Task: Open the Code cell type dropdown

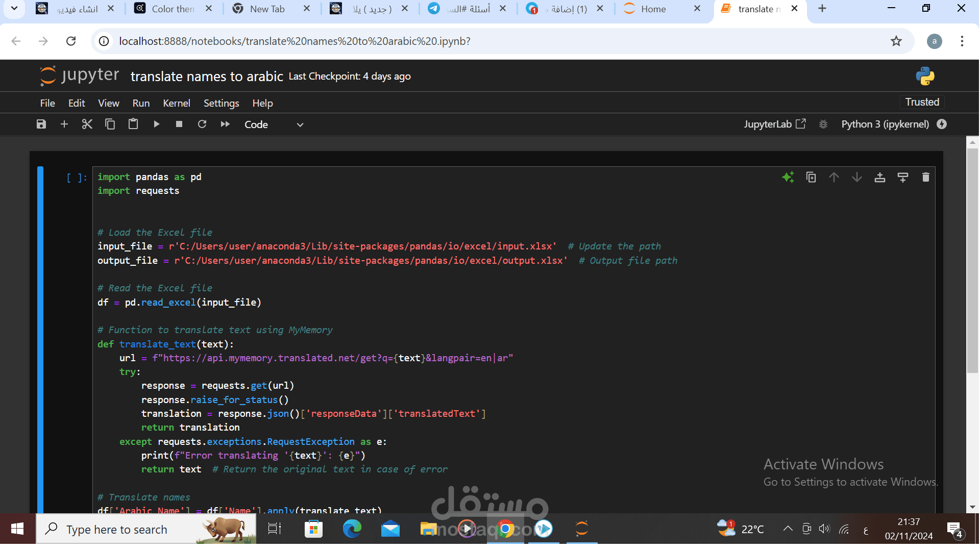Action: pyautogui.click(x=274, y=124)
